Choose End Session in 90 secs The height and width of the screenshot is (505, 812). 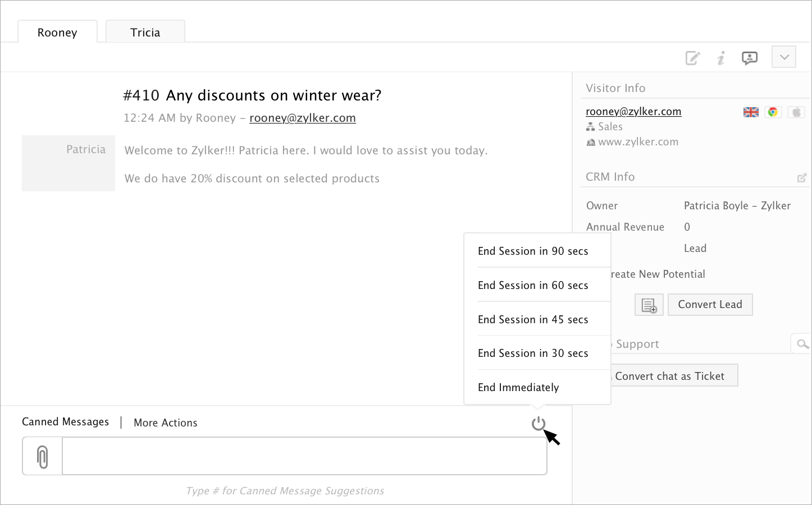pyautogui.click(x=533, y=251)
